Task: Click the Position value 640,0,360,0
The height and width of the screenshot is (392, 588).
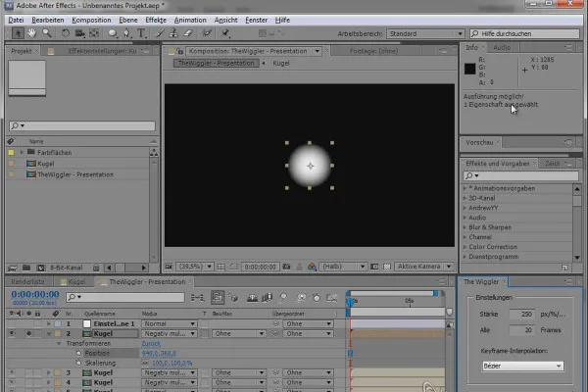Action: pyautogui.click(x=159, y=353)
